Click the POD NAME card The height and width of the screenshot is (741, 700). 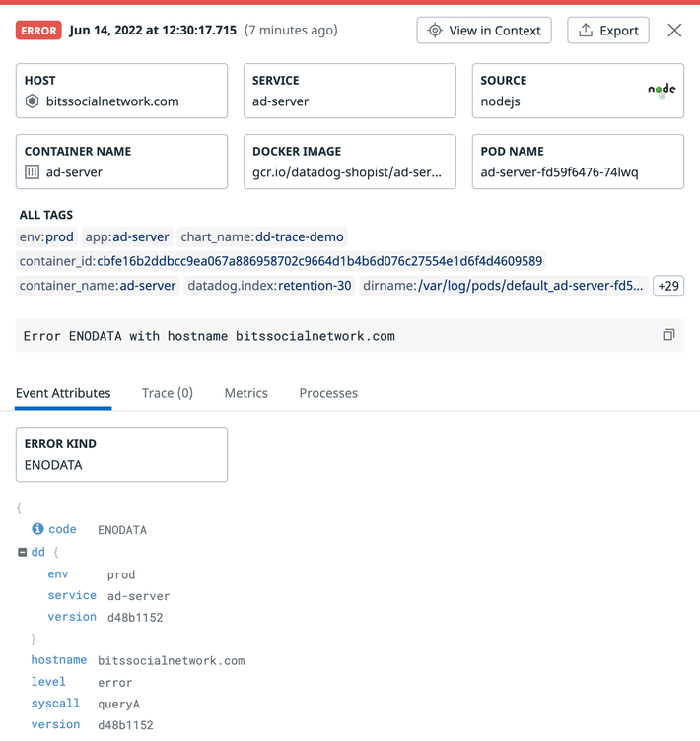pyautogui.click(x=578, y=162)
